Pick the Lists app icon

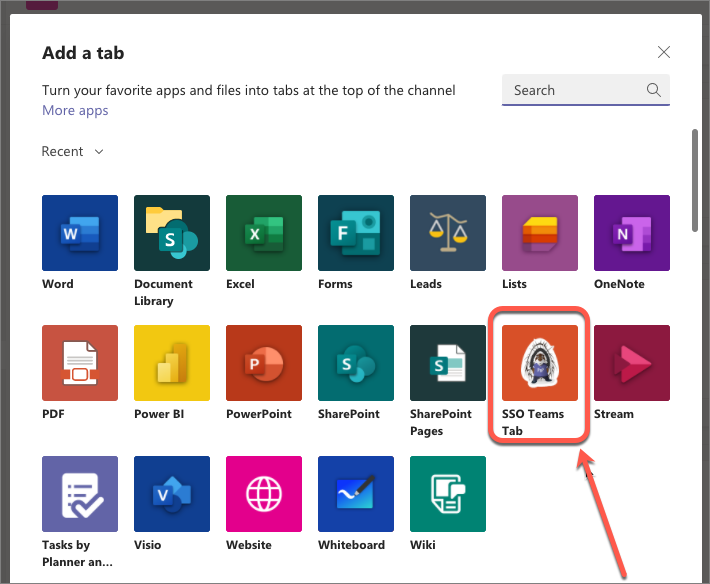(540, 233)
